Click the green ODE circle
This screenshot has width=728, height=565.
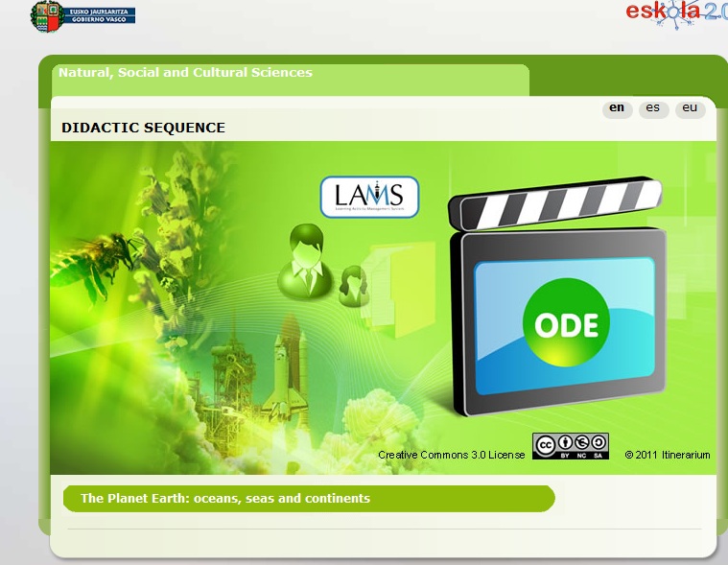point(566,324)
